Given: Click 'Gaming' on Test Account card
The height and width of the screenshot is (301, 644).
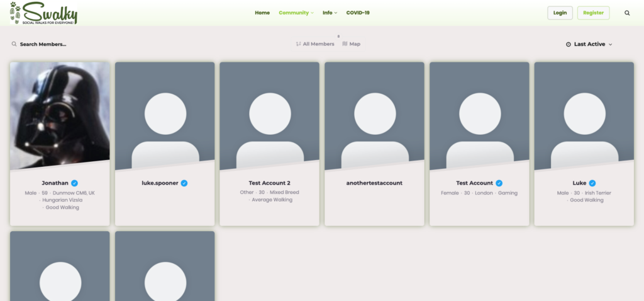Looking at the screenshot, I should coord(508,193).
